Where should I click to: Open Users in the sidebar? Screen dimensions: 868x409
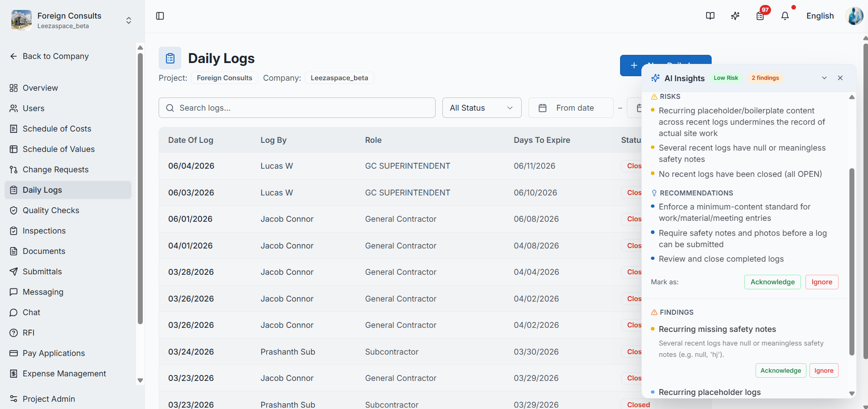68,108
